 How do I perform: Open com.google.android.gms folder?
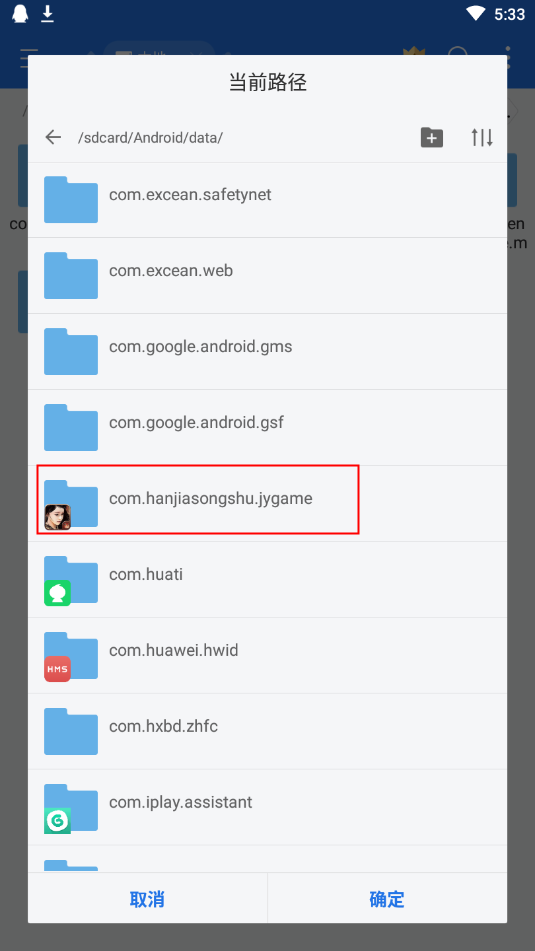[268, 352]
